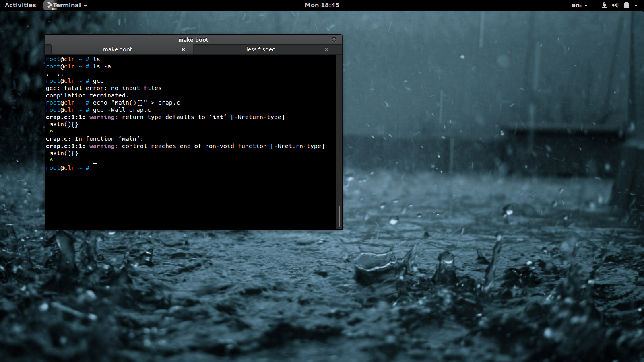Close the 'less *.spec' tab
644x362 pixels.
coord(326,49)
